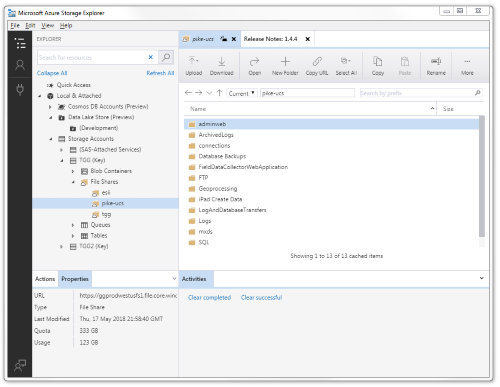Click the pike-ucs path address field
This screenshot has width=500, height=387.
coord(307,93)
